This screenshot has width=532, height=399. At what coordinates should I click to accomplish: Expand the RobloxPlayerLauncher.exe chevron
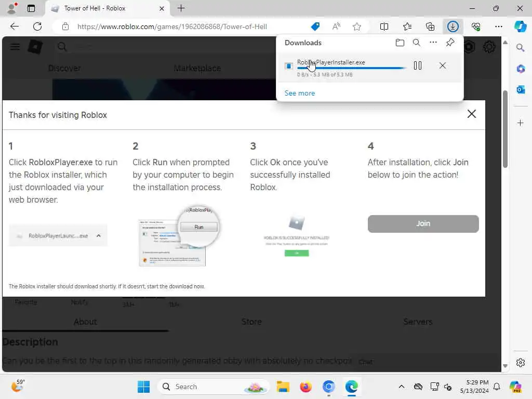98,235
